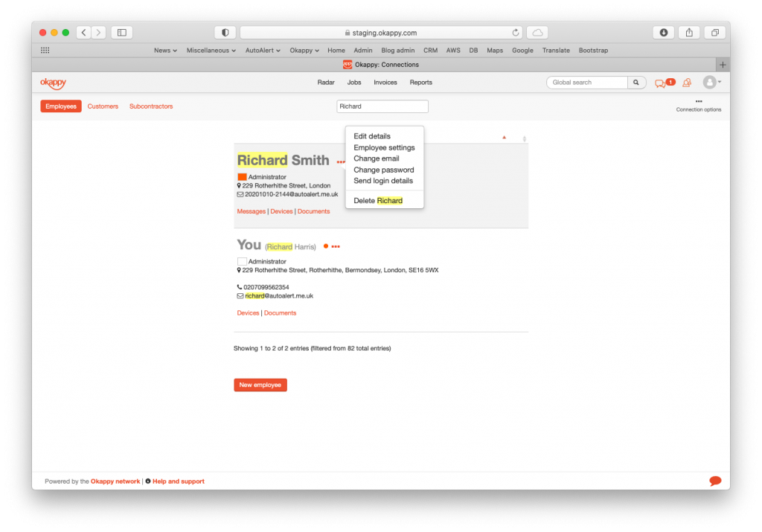Expand the Okappy bookmarks dropdown
762x532 pixels.
click(304, 51)
